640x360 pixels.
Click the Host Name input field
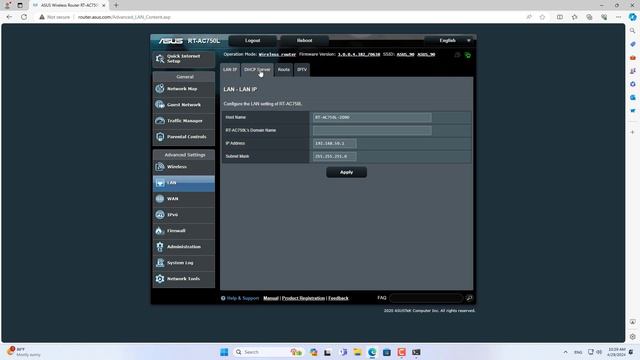(x=372, y=118)
